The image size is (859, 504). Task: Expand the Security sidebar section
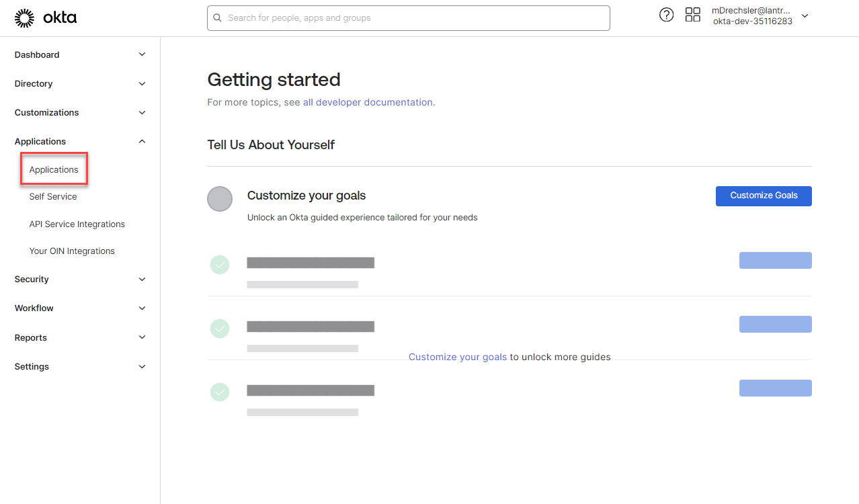142,279
